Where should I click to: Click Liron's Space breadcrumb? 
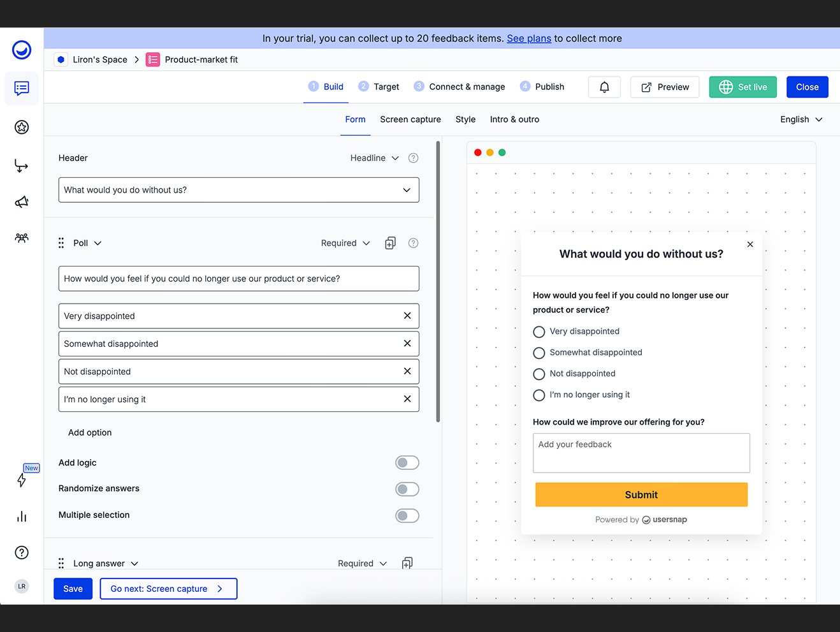pos(100,59)
